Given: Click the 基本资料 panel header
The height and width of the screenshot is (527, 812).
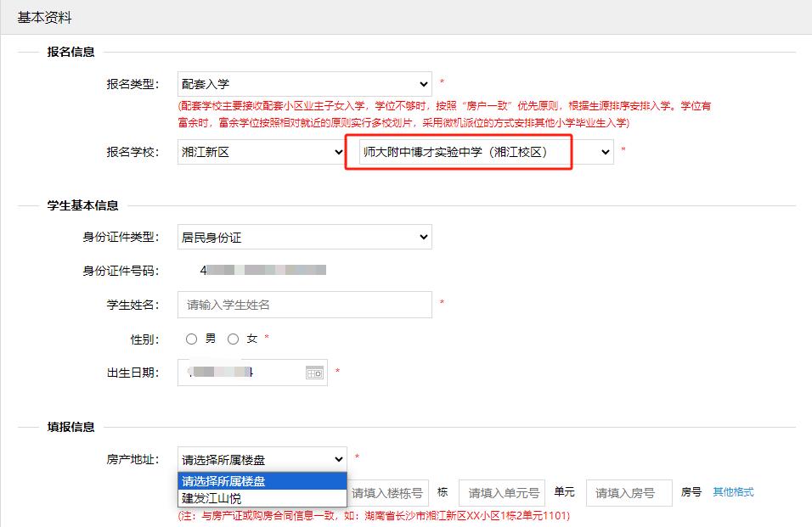Looking at the screenshot, I should tap(45, 17).
